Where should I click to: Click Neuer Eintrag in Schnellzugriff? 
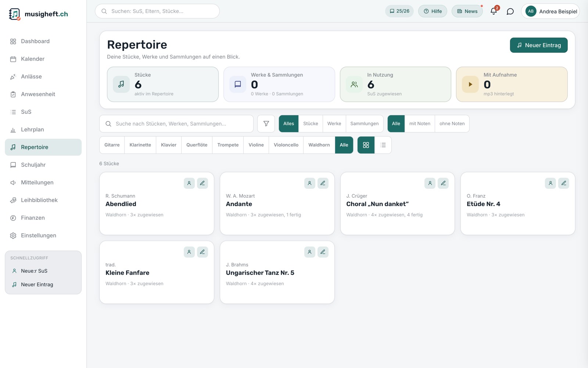(43, 284)
